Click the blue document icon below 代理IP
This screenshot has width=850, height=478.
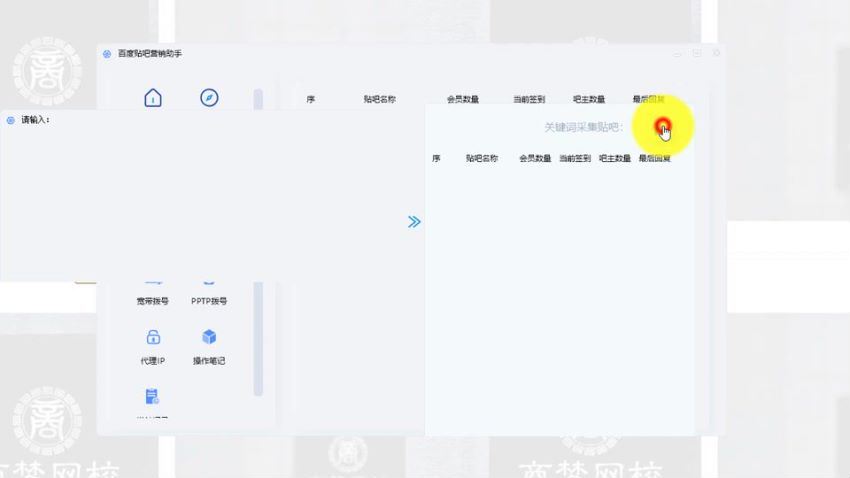pyautogui.click(x=152, y=397)
